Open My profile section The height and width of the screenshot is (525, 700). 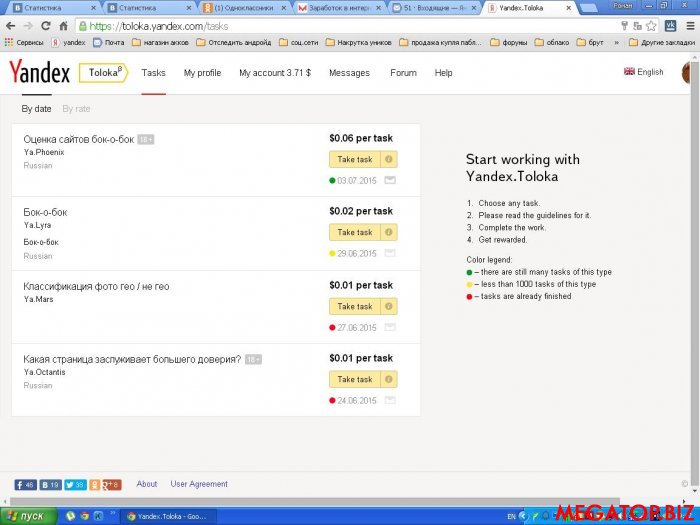(202, 73)
